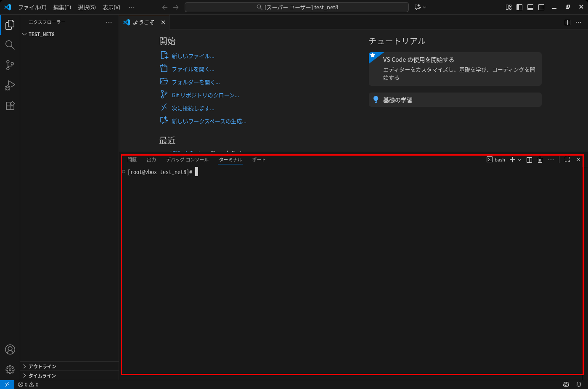Image resolution: width=588 pixels, height=389 pixels.
Task: Click the notifications bell in status bar
Action: (x=579, y=384)
